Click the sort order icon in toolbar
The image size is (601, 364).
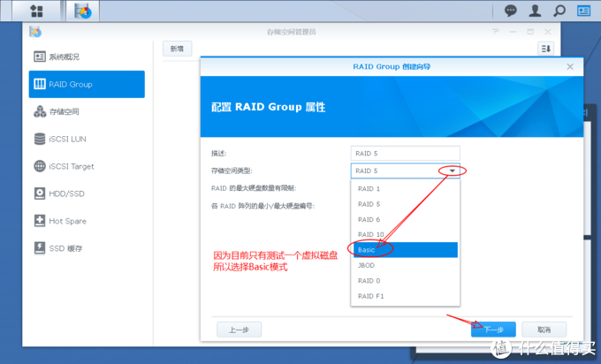coord(545,49)
